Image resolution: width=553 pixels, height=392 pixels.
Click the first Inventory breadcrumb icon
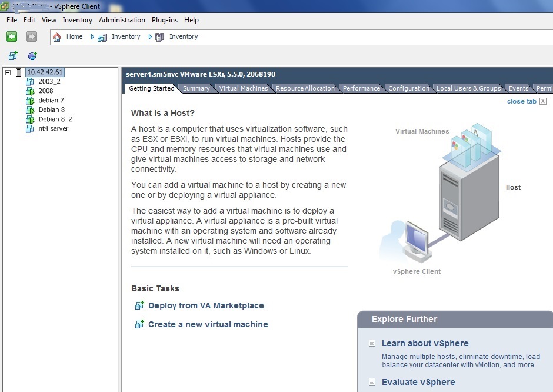click(x=102, y=37)
